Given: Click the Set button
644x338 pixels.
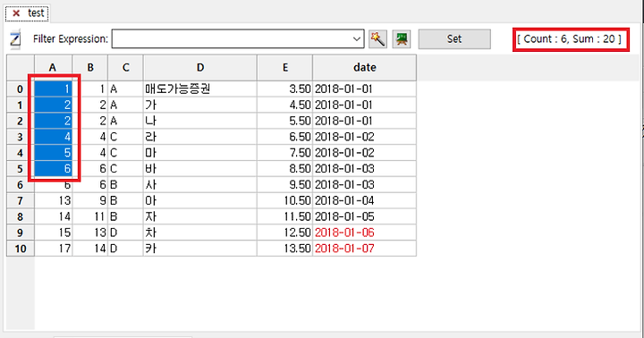Looking at the screenshot, I should point(454,39).
